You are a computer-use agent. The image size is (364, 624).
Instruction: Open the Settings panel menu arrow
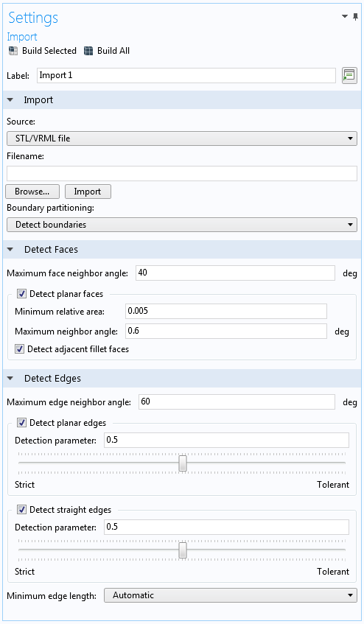345,16
